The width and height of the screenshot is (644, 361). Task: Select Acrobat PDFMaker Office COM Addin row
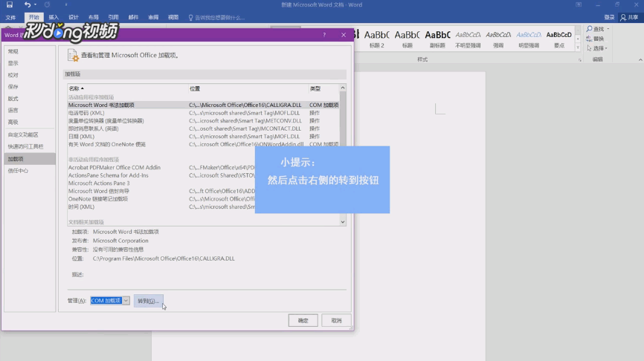pos(161,167)
